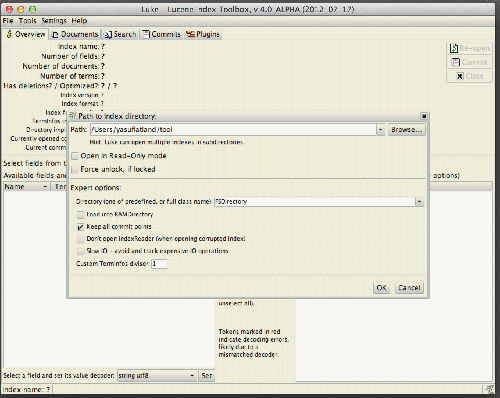Click the macOS yellow minimize button

pyautogui.click(x=21, y=9)
